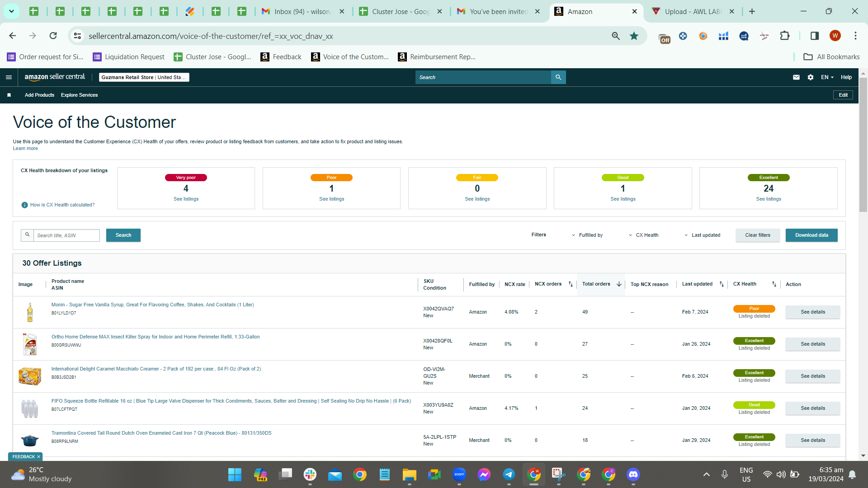Open Explore Services menu item
Viewport: 868px width, 488px height.
pos(79,95)
